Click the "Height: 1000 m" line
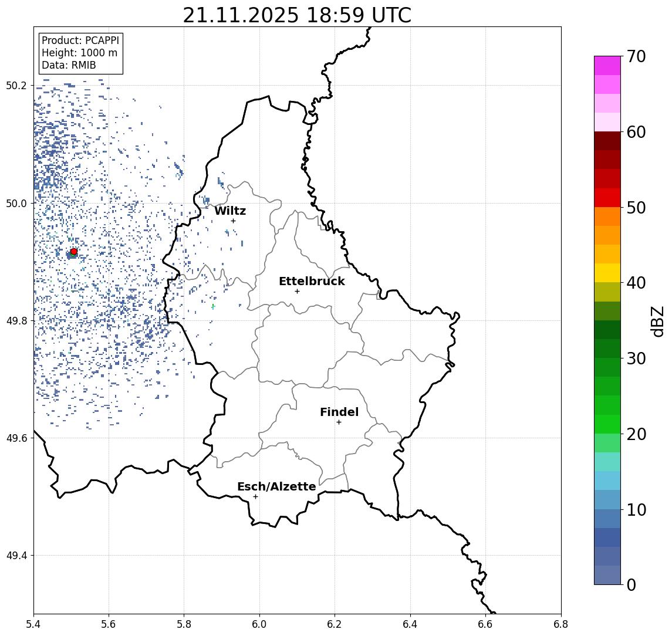The image size is (672, 636). [x=79, y=53]
